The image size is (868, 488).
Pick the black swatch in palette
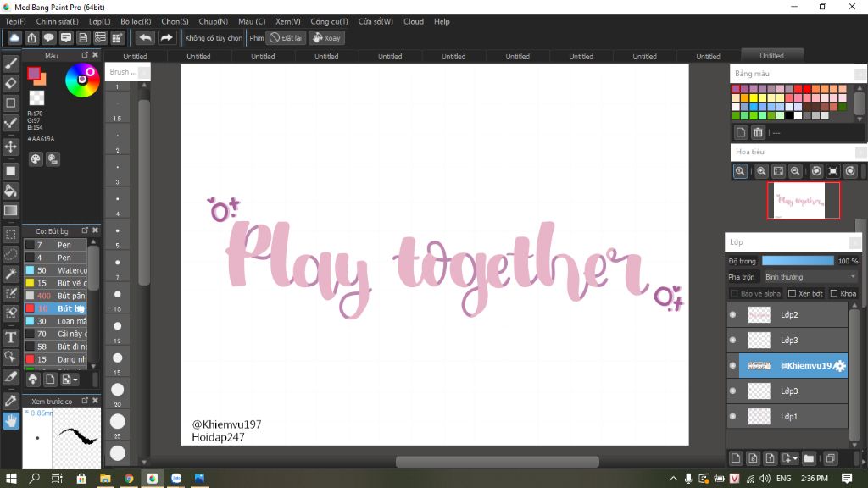[789, 115]
